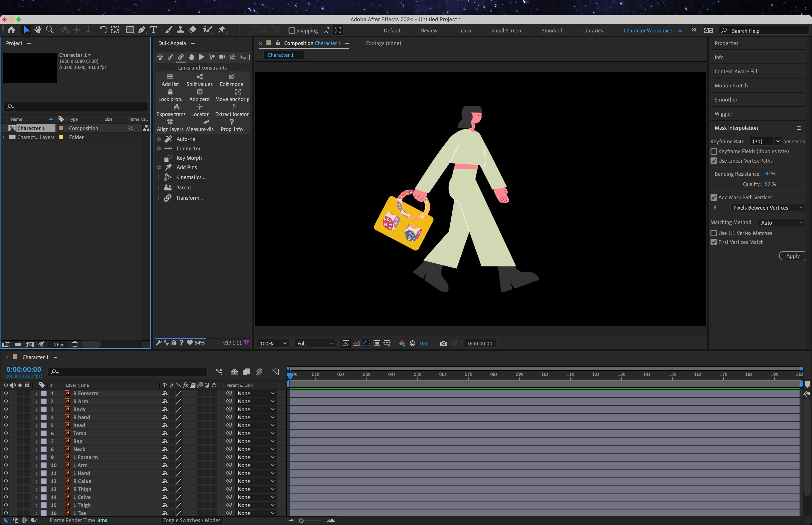The image size is (812, 525).
Task: Enable the Snapping checkbox
Action: click(292, 31)
